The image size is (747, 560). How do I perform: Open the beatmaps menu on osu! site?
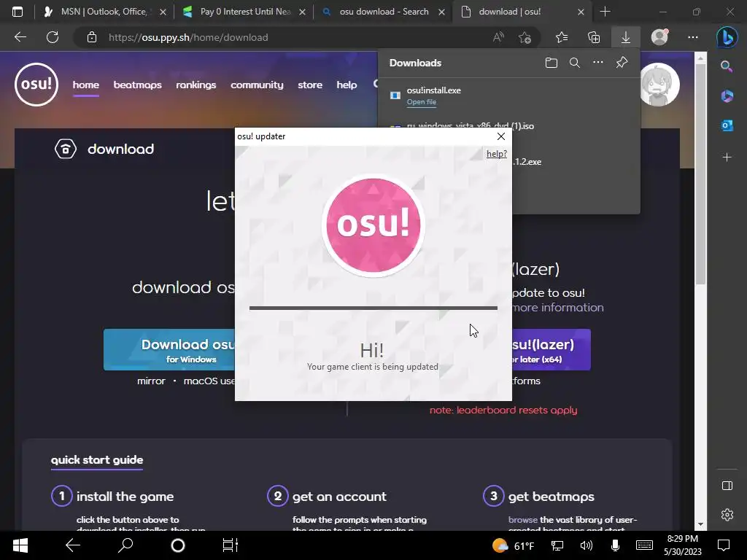pos(137,85)
